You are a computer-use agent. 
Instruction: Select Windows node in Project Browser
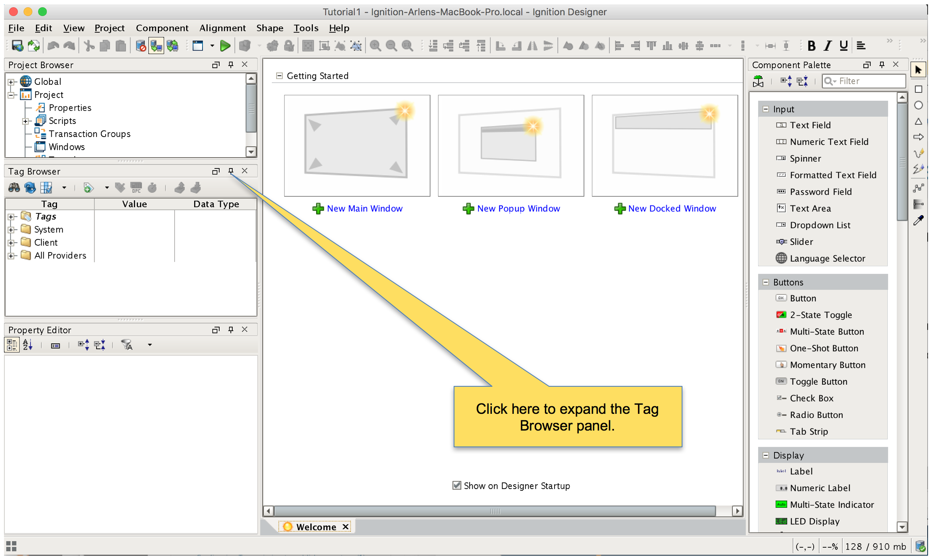coord(67,147)
